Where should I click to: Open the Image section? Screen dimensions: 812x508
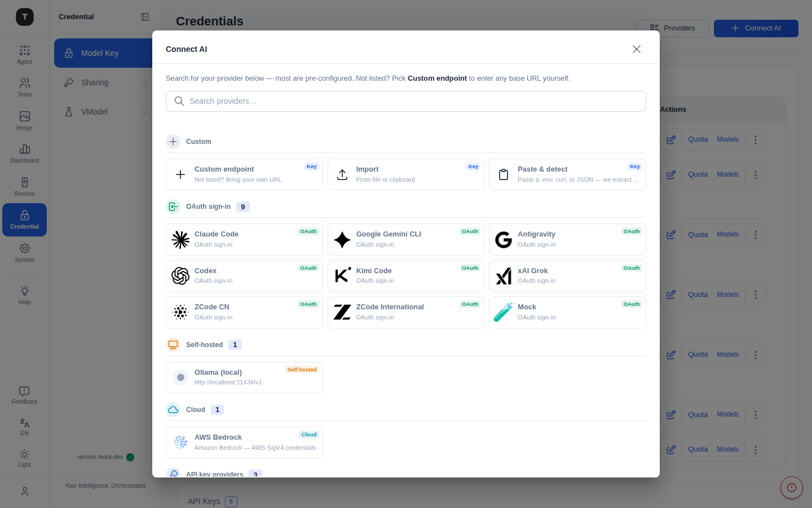pyautogui.click(x=24, y=121)
